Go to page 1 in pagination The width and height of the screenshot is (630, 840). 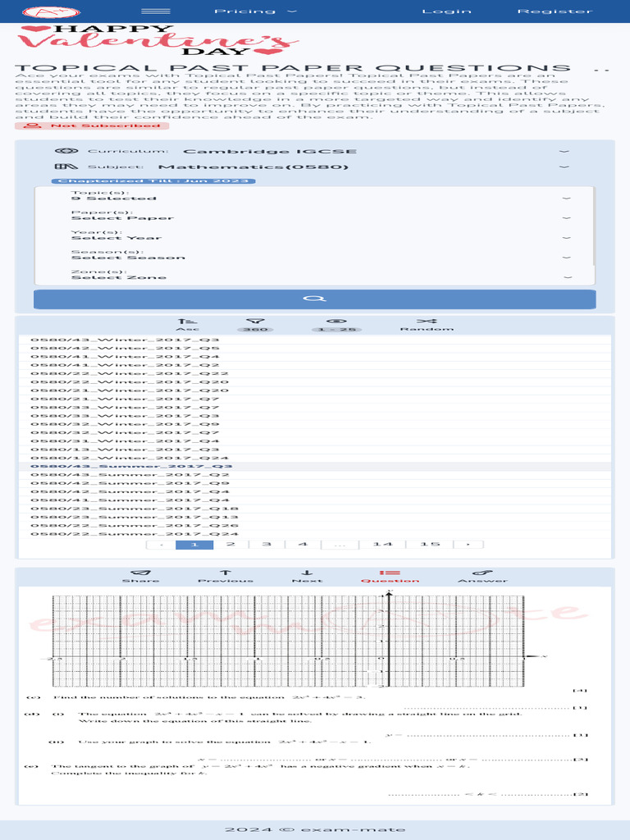point(194,545)
